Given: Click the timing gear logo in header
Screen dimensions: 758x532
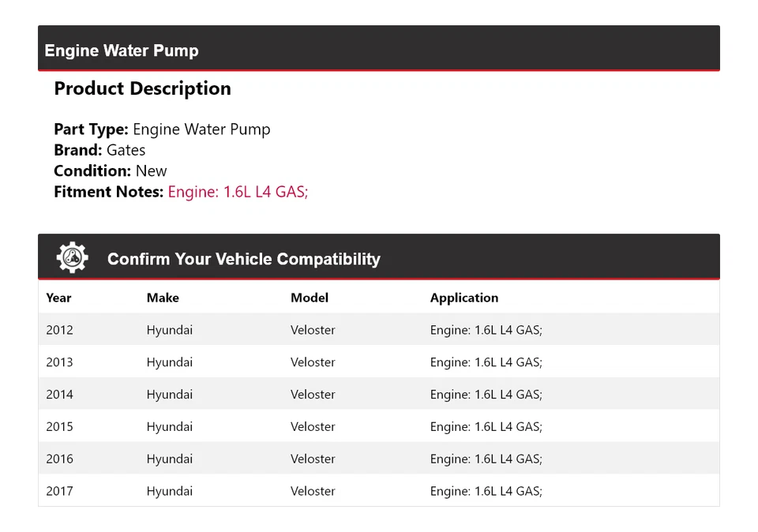Looking at the screenshot, I should pos(72,257).
